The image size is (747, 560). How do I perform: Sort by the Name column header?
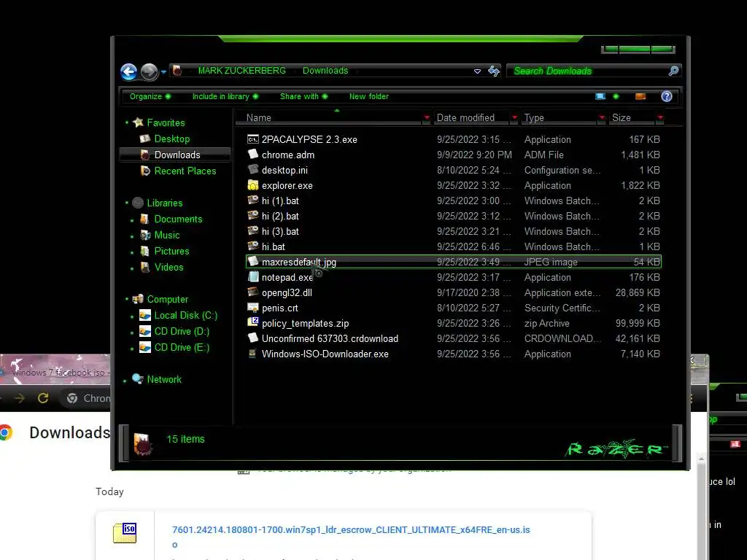click(329, 117)
